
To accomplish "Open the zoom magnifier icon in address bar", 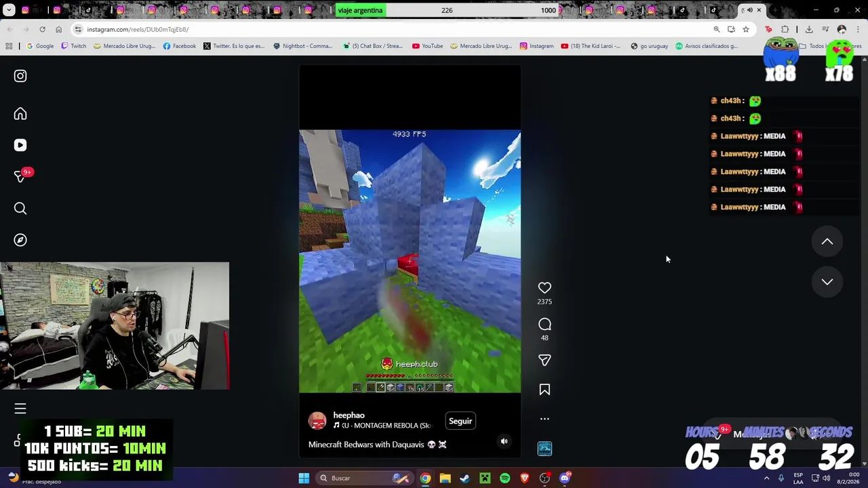I will pyautogui.click(x=717, y=29).
